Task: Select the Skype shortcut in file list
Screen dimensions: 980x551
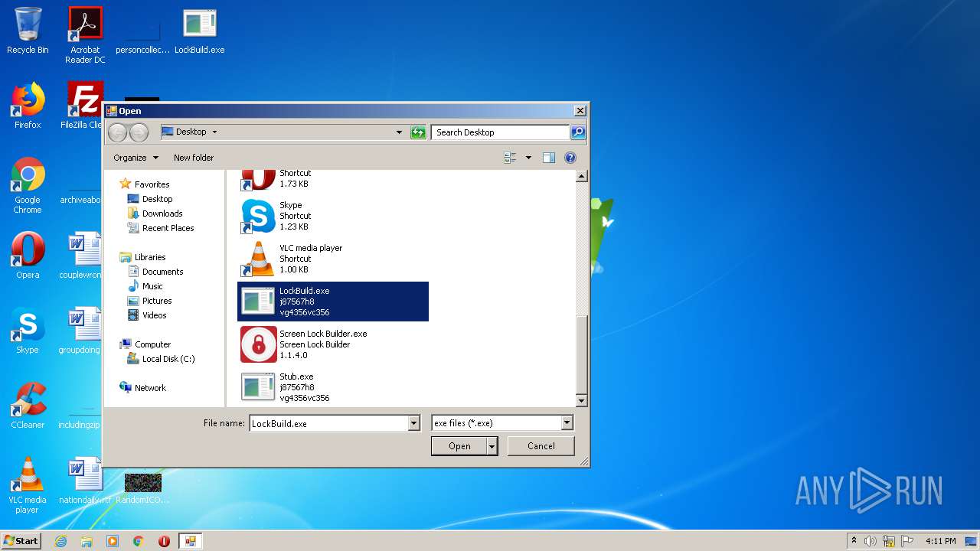Action: (x=333, y=216)
